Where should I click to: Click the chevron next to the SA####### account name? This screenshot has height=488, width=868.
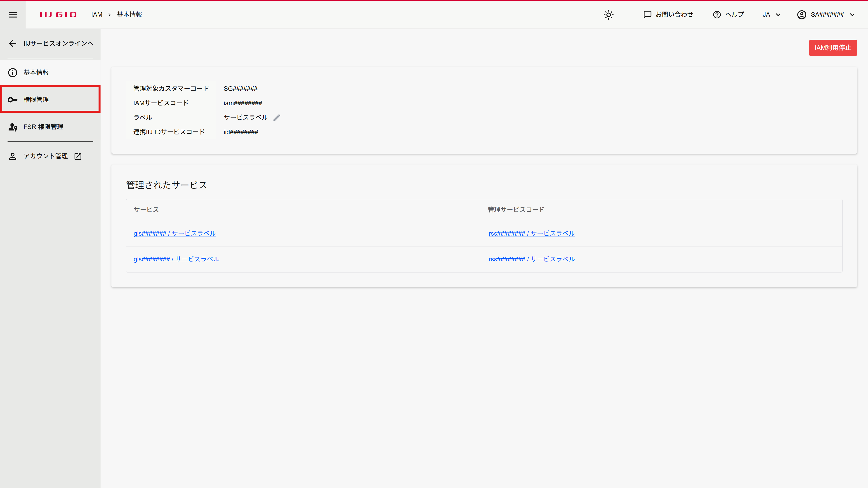[x=852, y=15]
